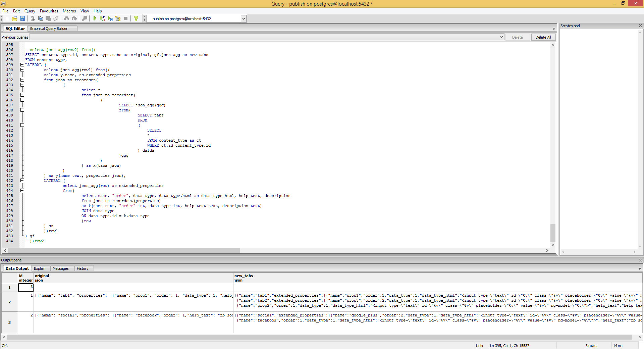Collapse the LATERAL fold at line 399

pos(22,65)
